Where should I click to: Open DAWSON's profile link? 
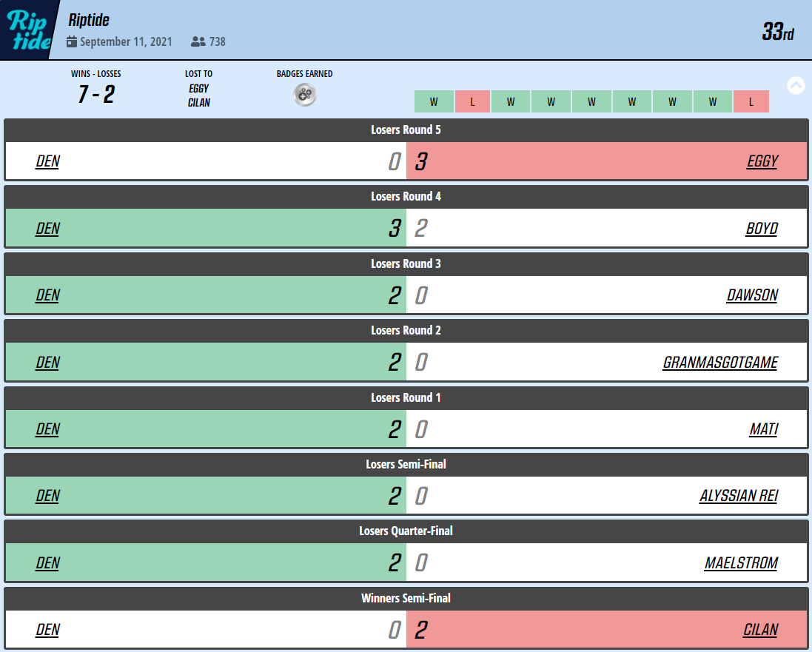(751, 295)
